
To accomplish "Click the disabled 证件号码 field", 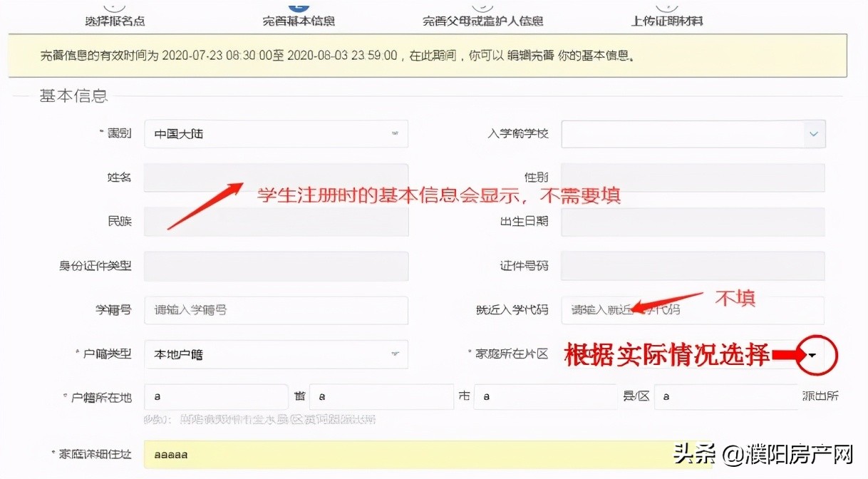I will [693, 266].
